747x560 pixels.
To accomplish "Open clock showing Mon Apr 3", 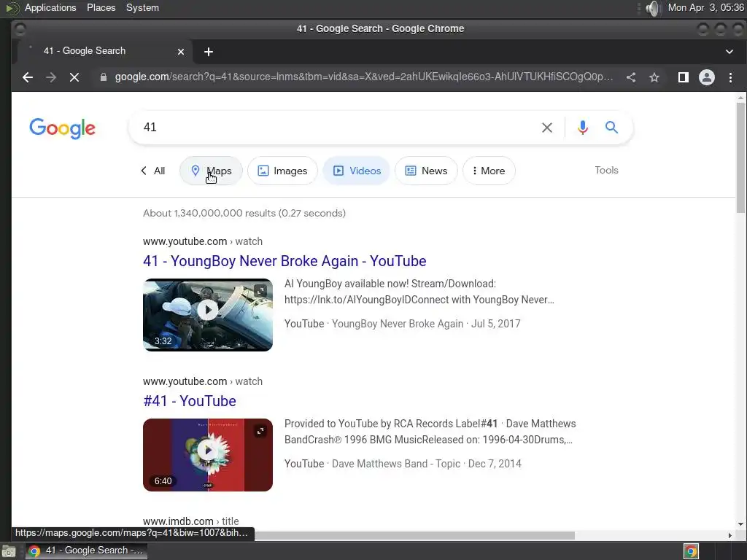I will (706, 7).
